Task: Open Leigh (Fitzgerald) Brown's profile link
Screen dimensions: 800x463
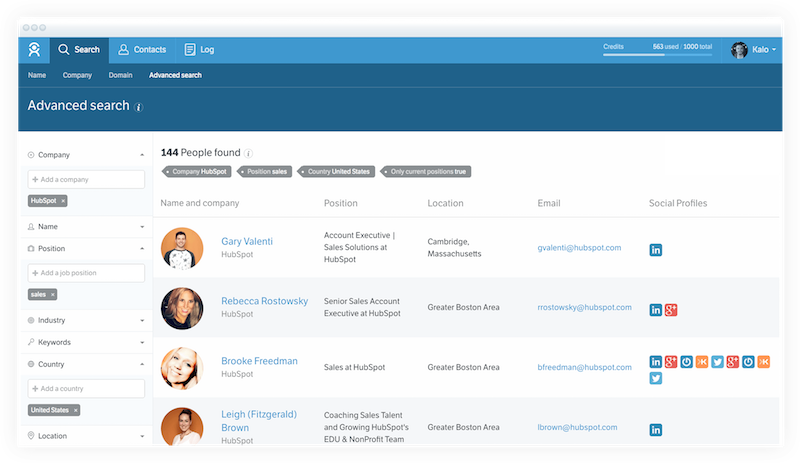Action: (259, 421)
